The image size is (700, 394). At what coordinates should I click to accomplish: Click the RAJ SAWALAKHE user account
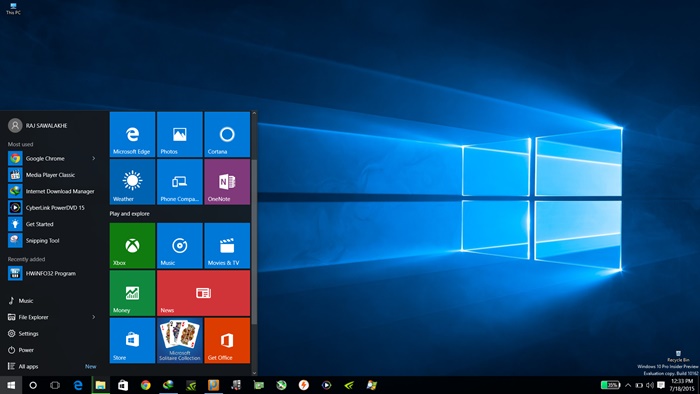pos(38,125)
